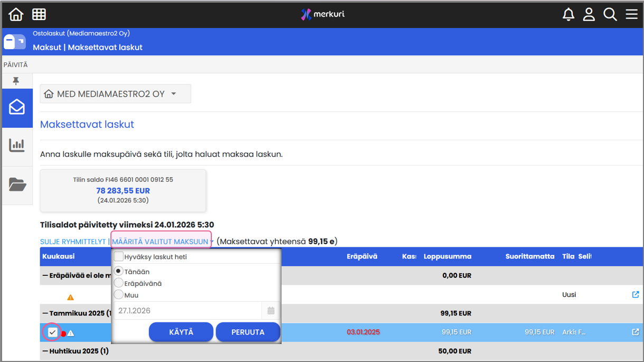Open the bar chart sidebar icon
The image size is (644, 362).
(x=17, y=145)
